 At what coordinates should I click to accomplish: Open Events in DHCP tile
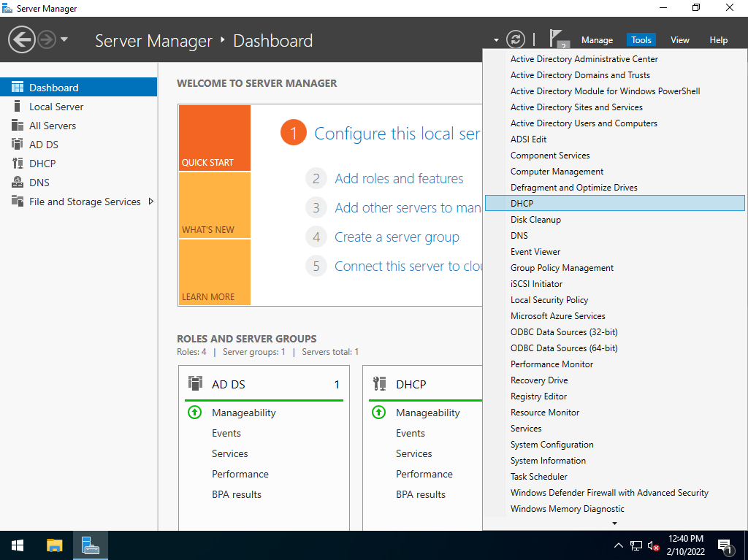(x=411, y=433)
